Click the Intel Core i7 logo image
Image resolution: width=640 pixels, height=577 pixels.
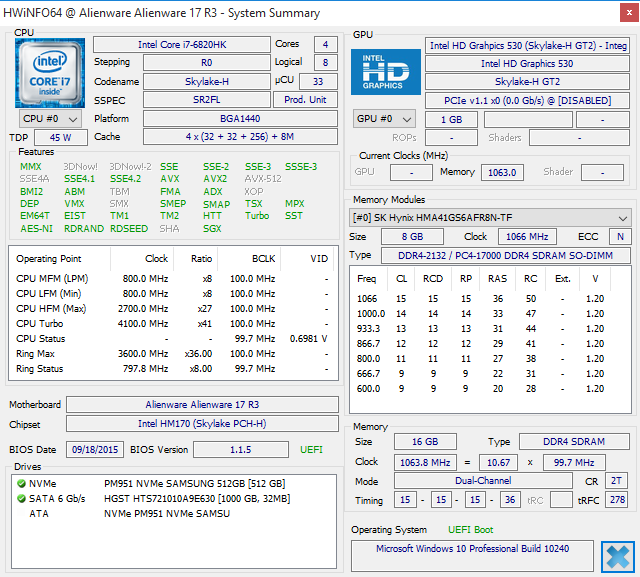pos(50,73)
